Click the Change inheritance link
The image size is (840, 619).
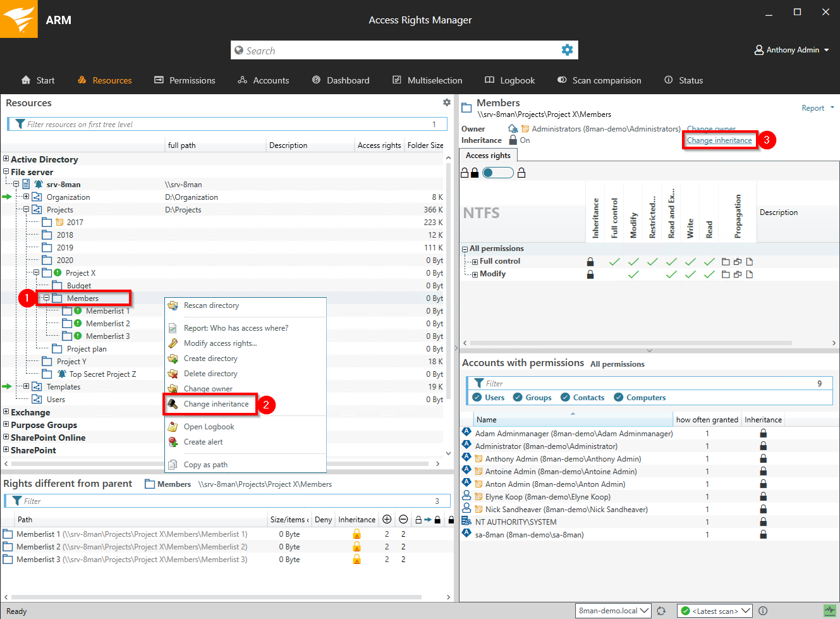pos(719,140)
